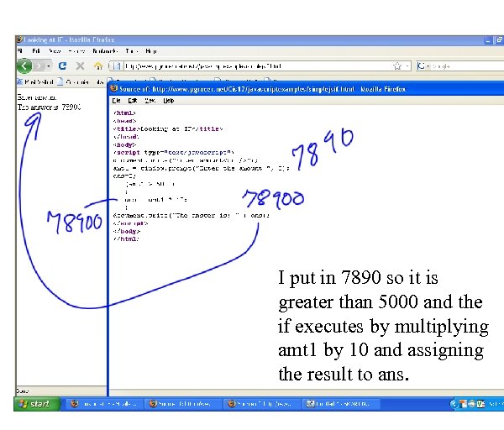Open the History menu
The image size is (504, 430).
tap(76, 50)
